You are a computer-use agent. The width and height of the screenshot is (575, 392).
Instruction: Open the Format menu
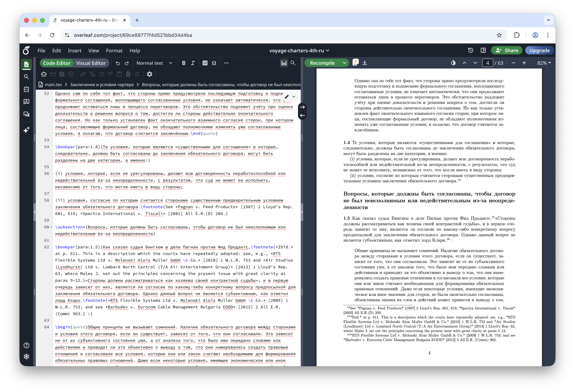pos(114,50)
